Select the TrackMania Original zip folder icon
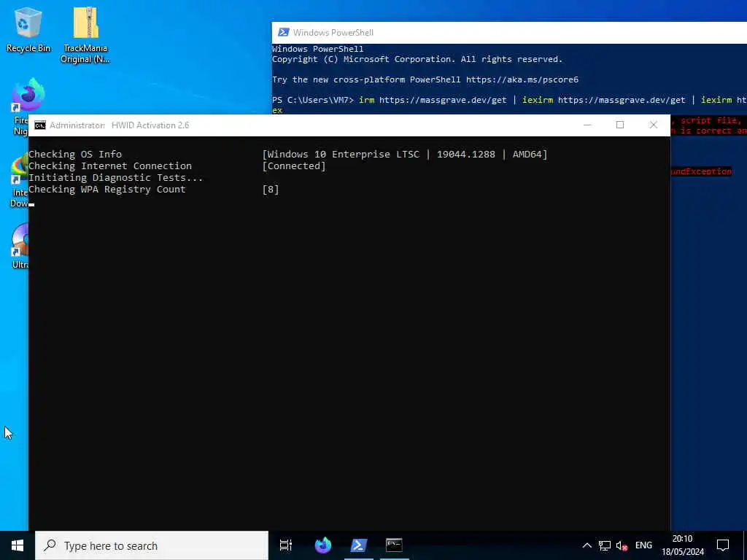 85,34
